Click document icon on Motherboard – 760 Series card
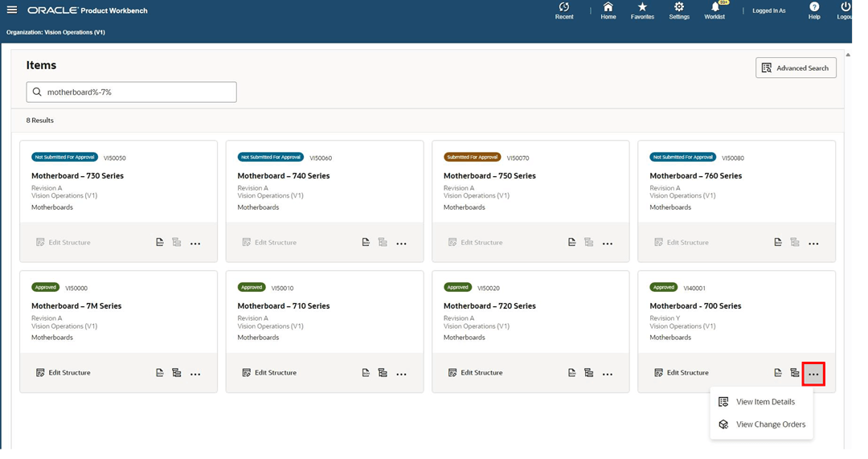 [778, 243]
